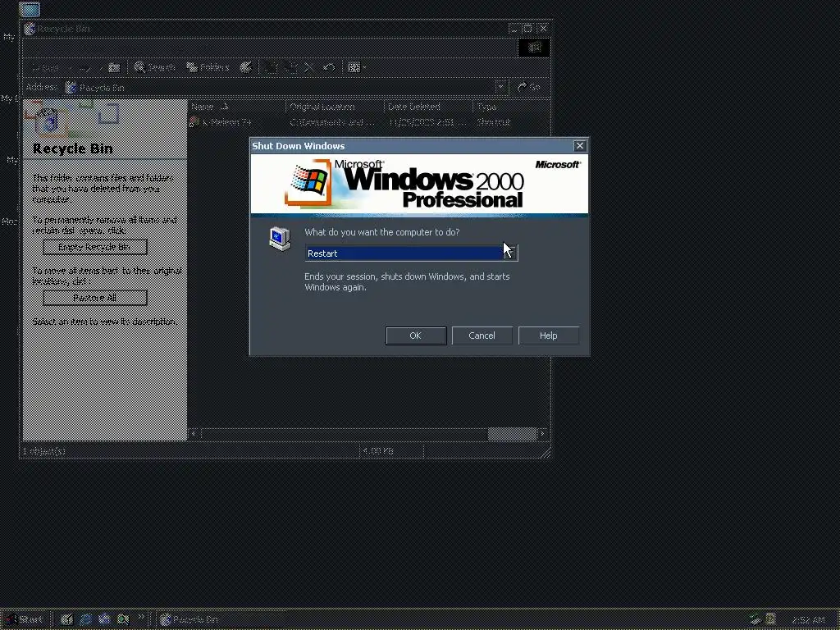Launch Internet Explorer from Quick Launch
840x630 pixels.
(85, 619)
